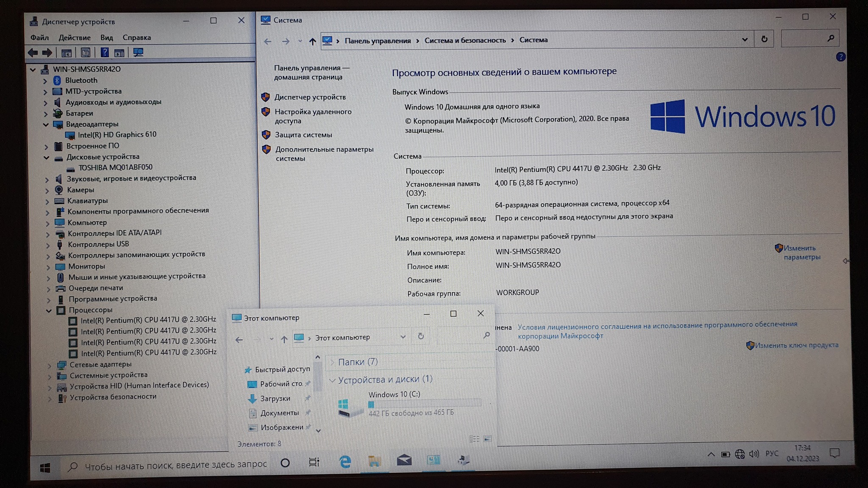Screen dimensions: 868x488
Task: Collapse the Процессоры tree node
Action: click(49, 311)
